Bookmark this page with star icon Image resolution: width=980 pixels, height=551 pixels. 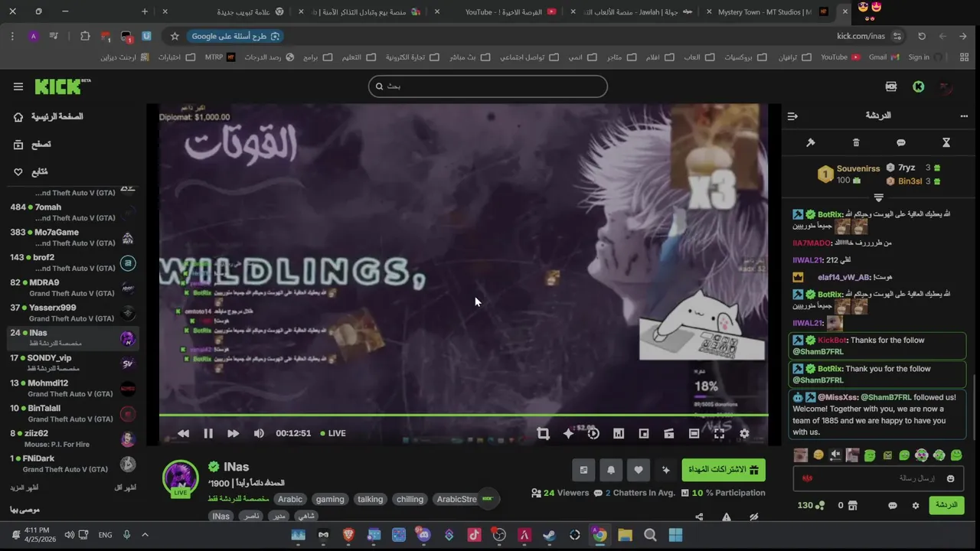tap(175, 36)
